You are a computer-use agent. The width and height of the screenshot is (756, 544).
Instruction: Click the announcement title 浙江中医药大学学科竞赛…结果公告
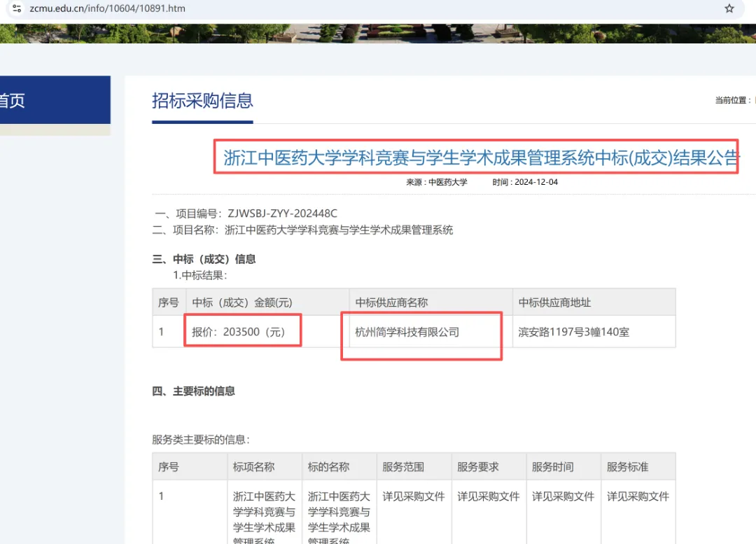tap(481, 158)
